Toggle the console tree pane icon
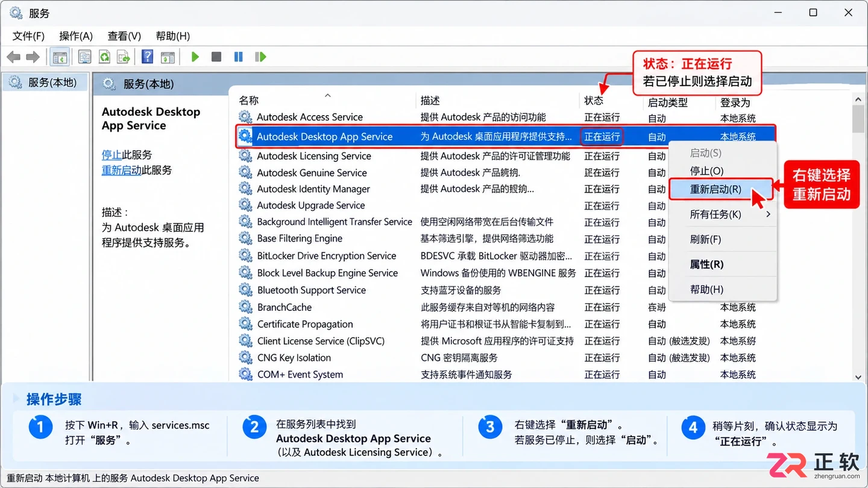 coord(60,57)
